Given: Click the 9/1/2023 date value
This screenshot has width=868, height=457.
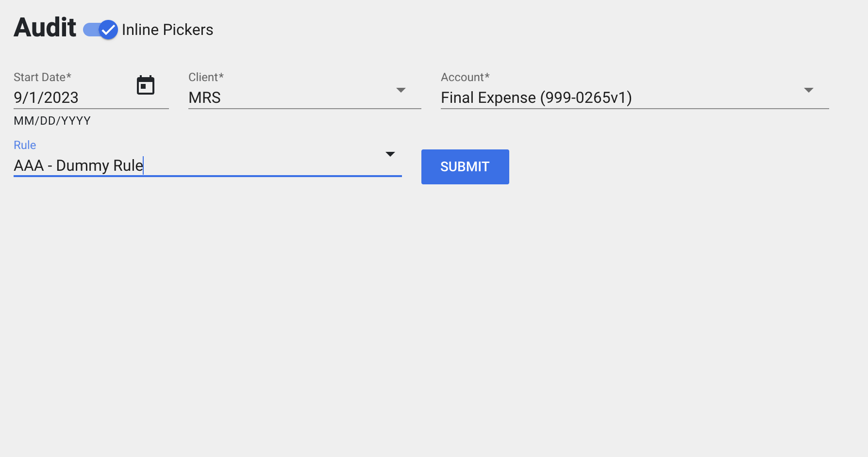Looking at the screenshot, I should point(46,98).
